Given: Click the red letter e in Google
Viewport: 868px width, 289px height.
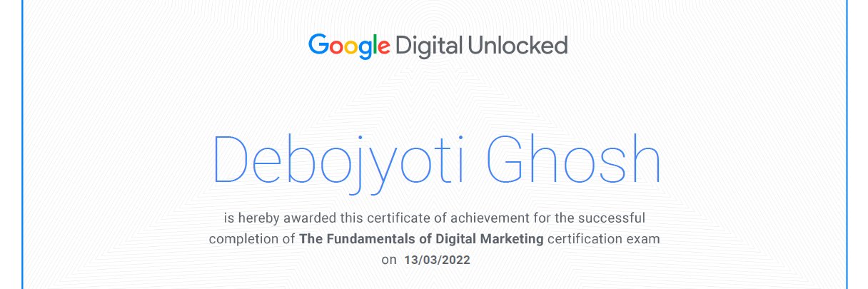Looking at the screenshot, I should pos(383,47).
